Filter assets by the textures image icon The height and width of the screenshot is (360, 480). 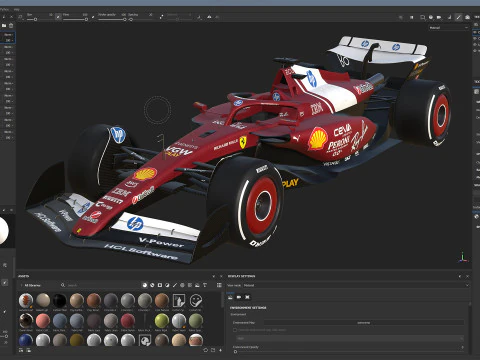(197, 285)
